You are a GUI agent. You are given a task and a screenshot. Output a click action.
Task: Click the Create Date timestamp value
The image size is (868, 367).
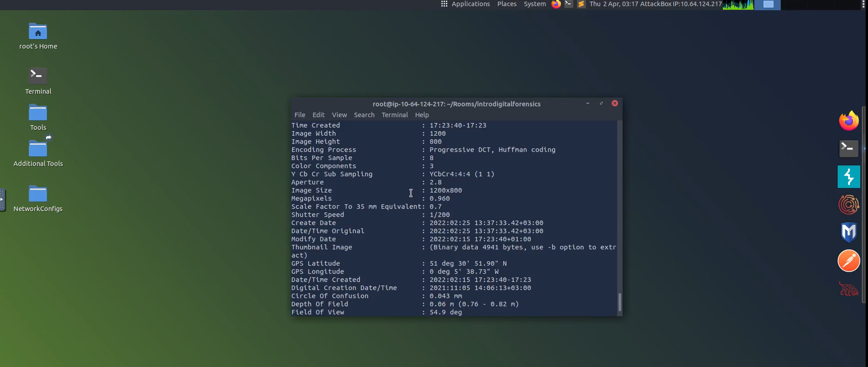coord(487,223)
